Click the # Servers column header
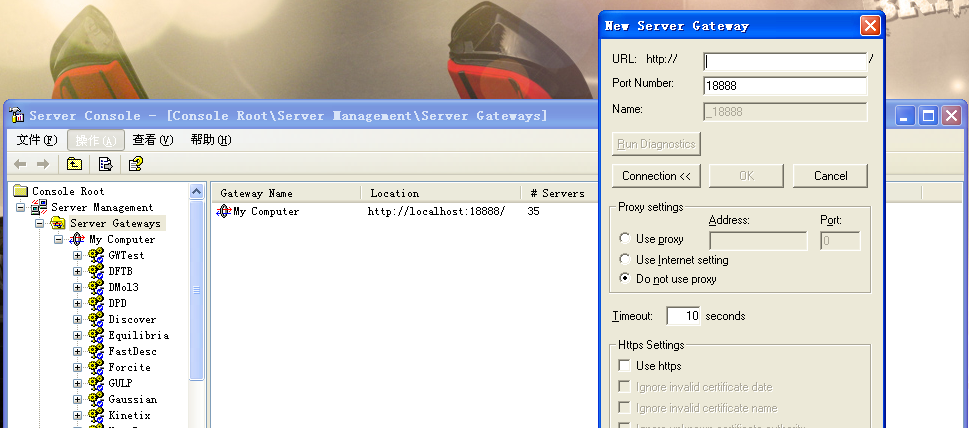This screenshot has width=969, height=428. [561, 193]
